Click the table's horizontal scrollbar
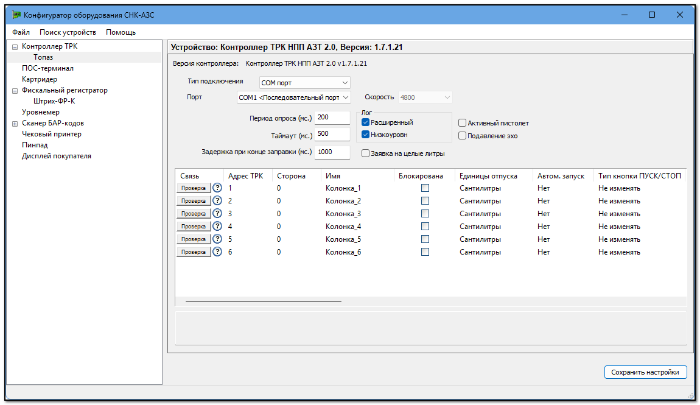700x405 pixels. [263, 301]
